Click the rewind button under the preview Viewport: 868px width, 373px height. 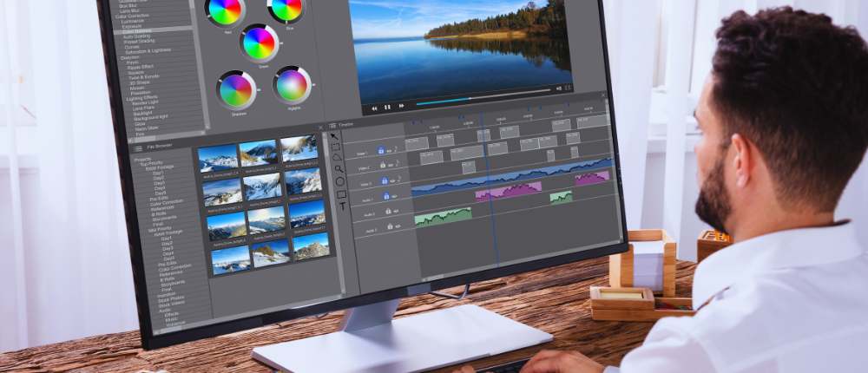click(x=373, y=108)
